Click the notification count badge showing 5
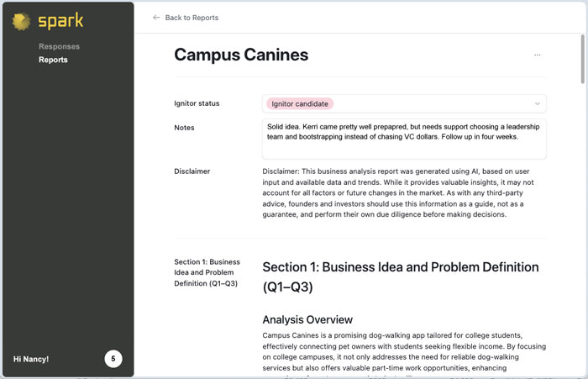The image size is (588, 379). tap(113, 359)
